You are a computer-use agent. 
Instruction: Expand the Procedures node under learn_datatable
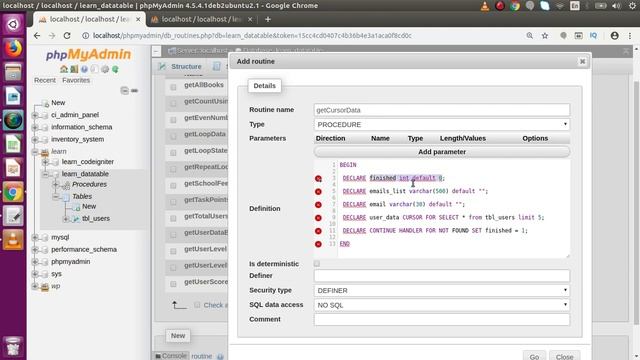[56, 184]
